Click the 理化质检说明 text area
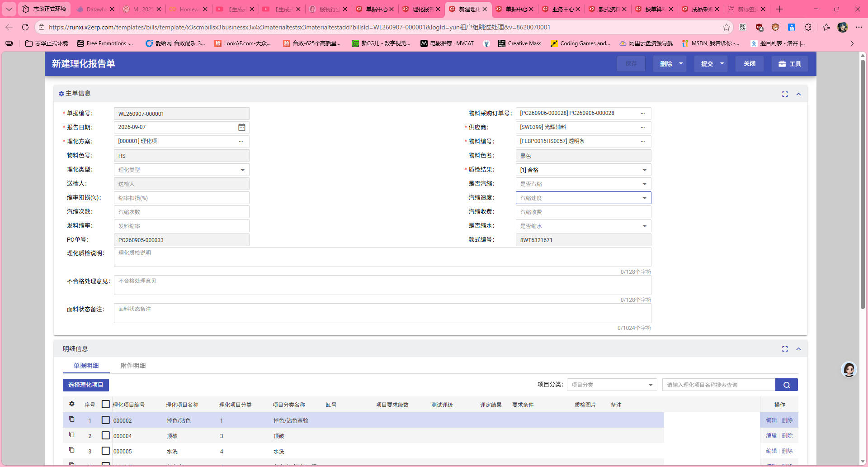Viewport: 868px width, 467px height. (x=382, y=257)
